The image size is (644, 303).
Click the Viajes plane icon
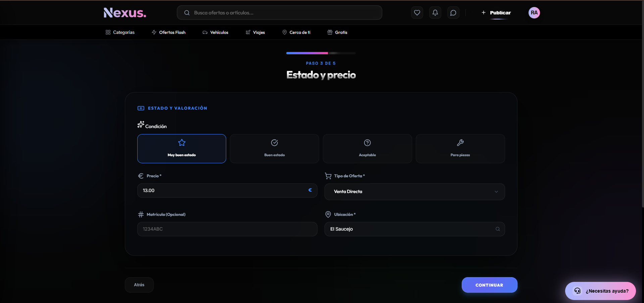(x=248, y=32)
